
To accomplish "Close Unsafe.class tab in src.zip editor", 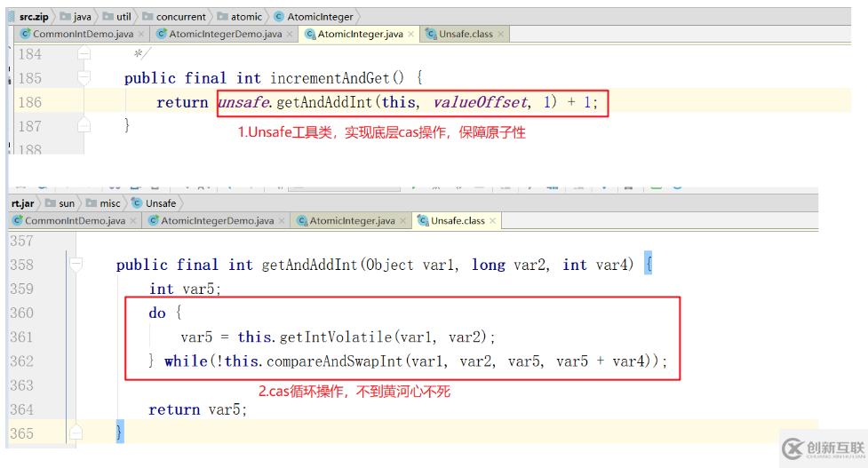I will (500, 35).
